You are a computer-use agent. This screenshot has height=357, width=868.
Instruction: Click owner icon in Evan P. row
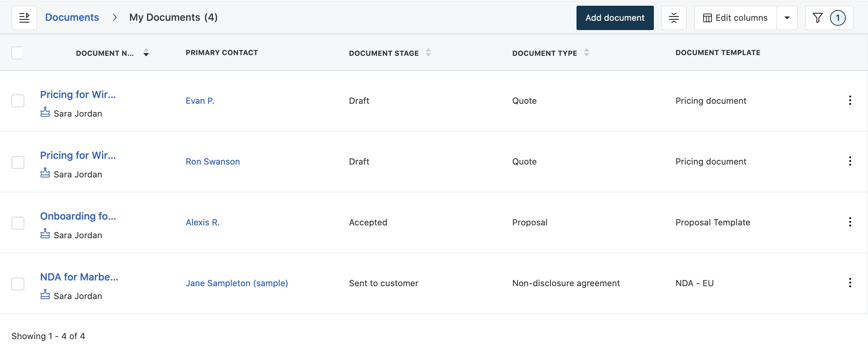point(45,112)
